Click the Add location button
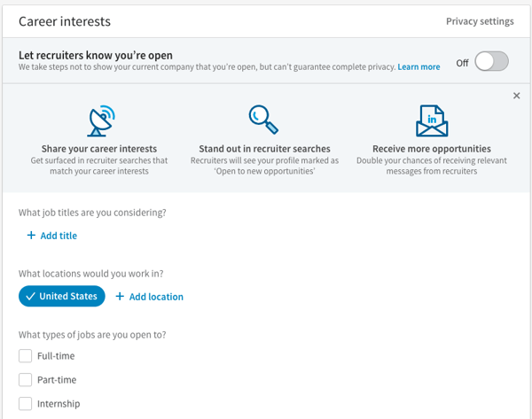The width and height of the screenshot is (532, 419). pyautogui.click(x=156, y=297)
